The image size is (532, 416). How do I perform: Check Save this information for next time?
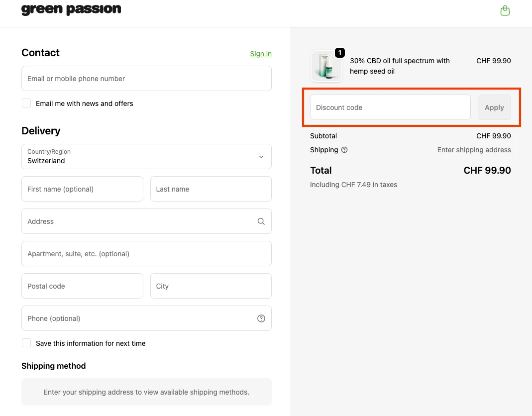pyautogui.click(x=26, y=343)
